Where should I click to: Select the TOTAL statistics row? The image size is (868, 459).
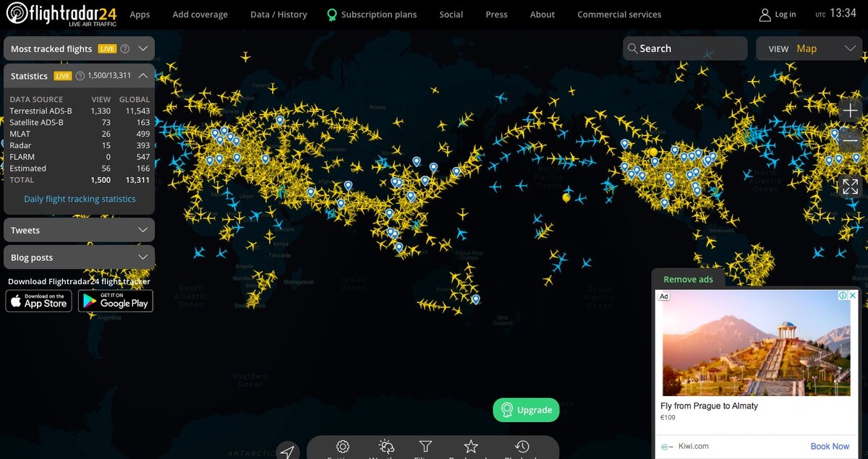[x=80, y=180]
